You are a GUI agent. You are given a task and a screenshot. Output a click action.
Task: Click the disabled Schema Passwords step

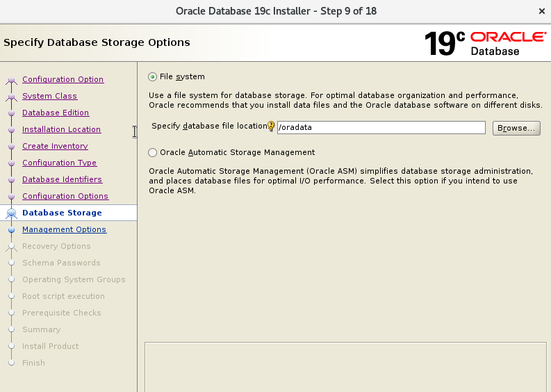coord(61,263)
